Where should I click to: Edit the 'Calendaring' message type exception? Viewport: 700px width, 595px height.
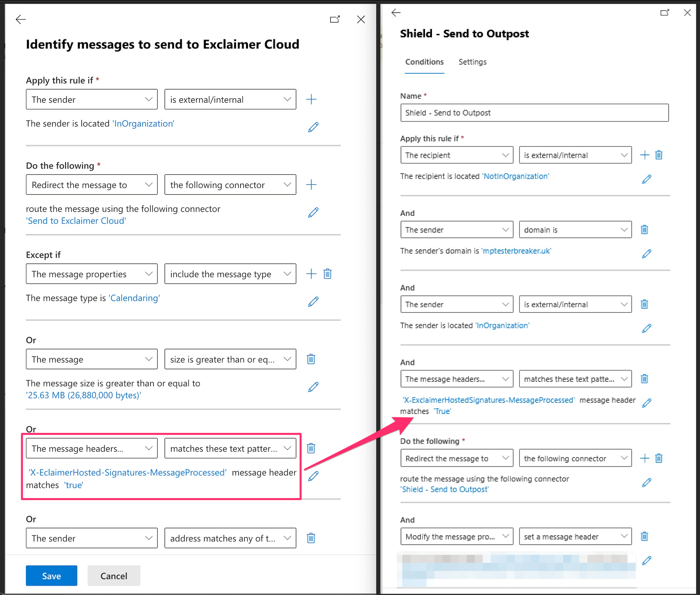pyautogui.click(x=313, y=301)
